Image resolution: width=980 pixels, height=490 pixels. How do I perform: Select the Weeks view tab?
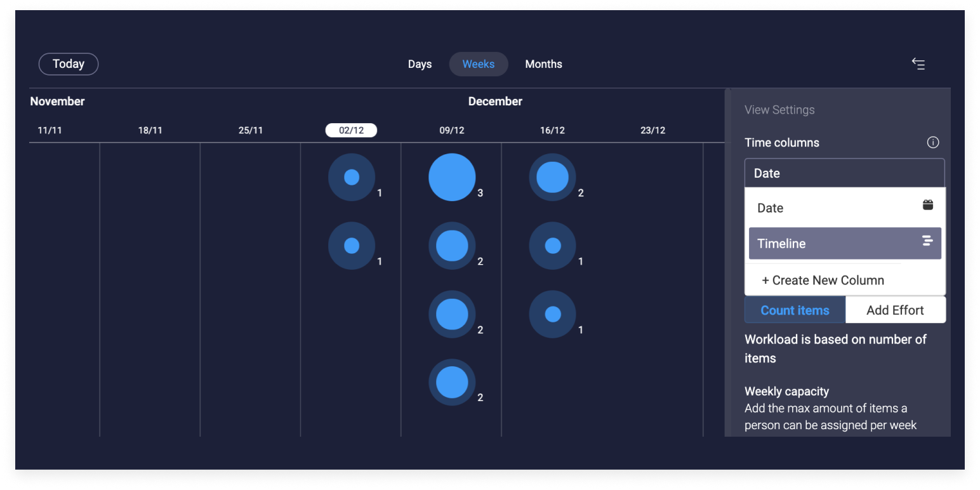click(x=479, y=64)
